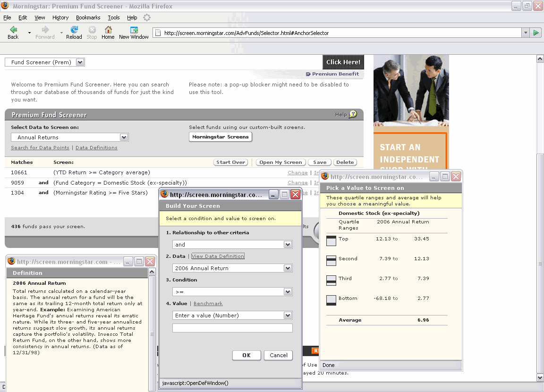Open a New Window toolbar icon
Image resolution: width=544 pixels, height=392 pixels.
(x=134, y=30)
